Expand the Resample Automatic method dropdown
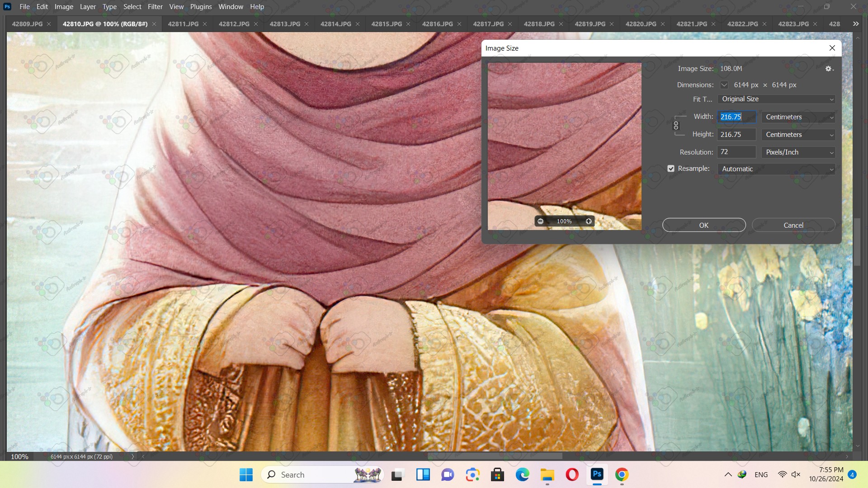This screenshot has width=868, height=488. 776,169
